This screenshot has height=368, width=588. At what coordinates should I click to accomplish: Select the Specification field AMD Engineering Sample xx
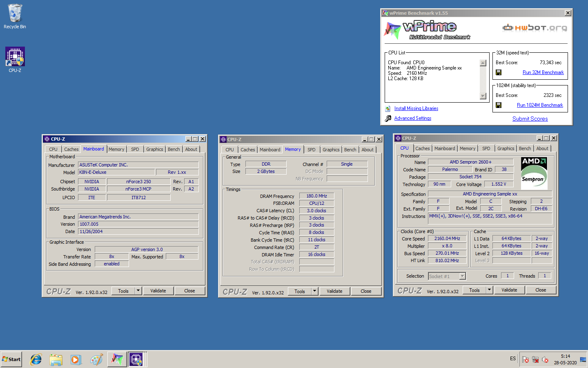[490, 194]
